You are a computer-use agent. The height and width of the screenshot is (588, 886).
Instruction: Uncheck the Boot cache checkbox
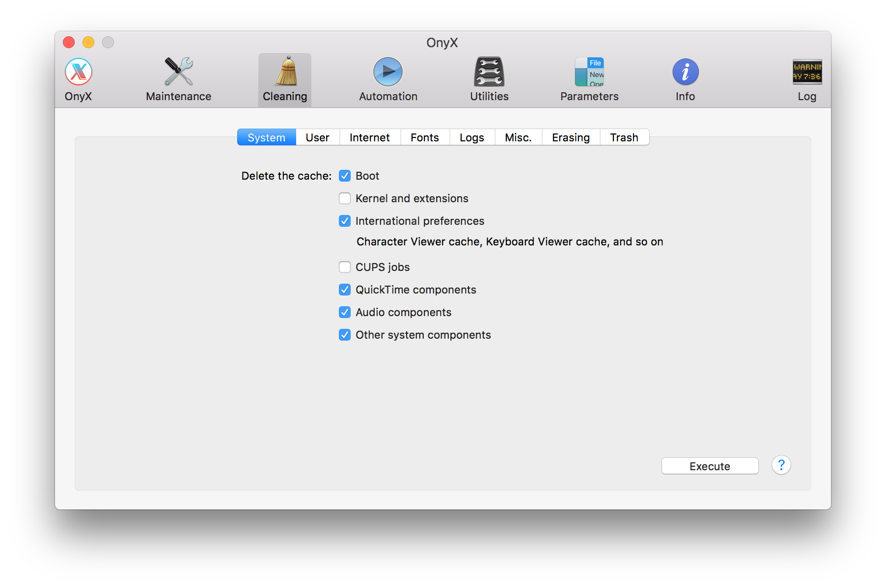[x=345, y=176]
